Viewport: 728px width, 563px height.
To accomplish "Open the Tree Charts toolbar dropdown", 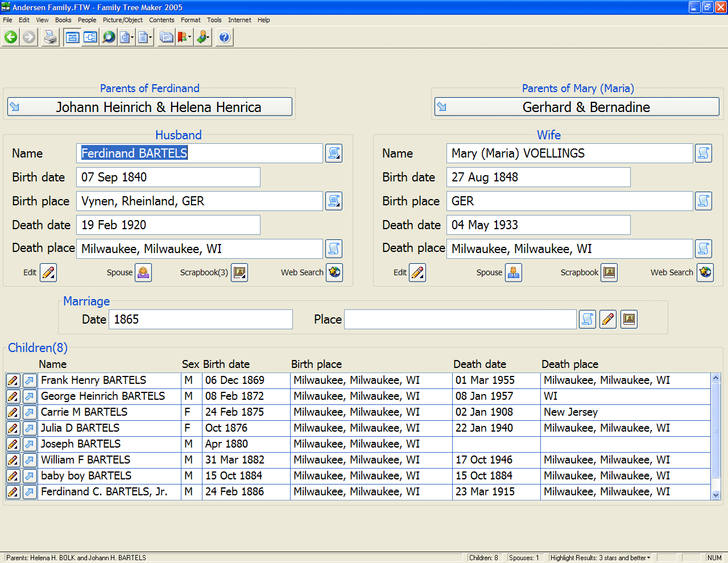I will tap(127, 38).
